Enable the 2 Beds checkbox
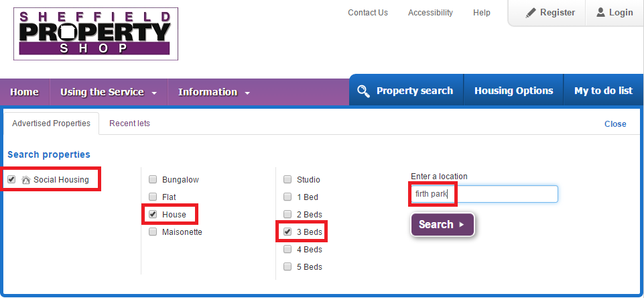Screen dimensions: 644x298 (287, 215)
